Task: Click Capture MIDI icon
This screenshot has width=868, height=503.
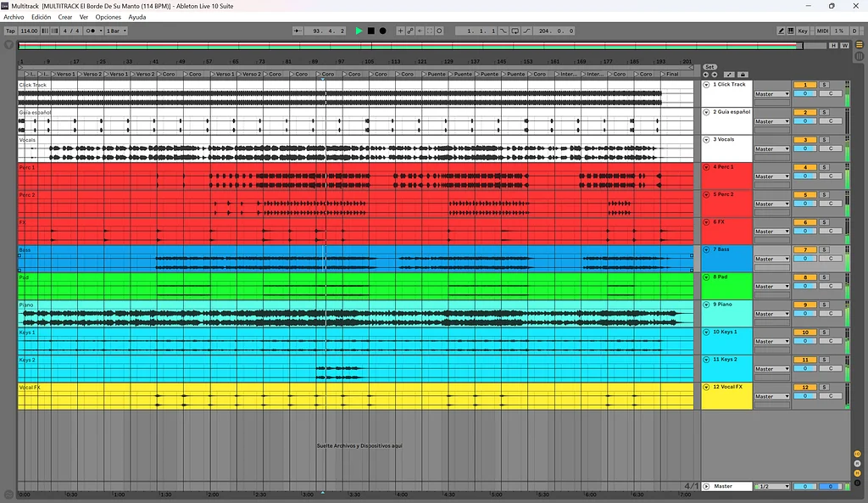Action: coord(430,31)
